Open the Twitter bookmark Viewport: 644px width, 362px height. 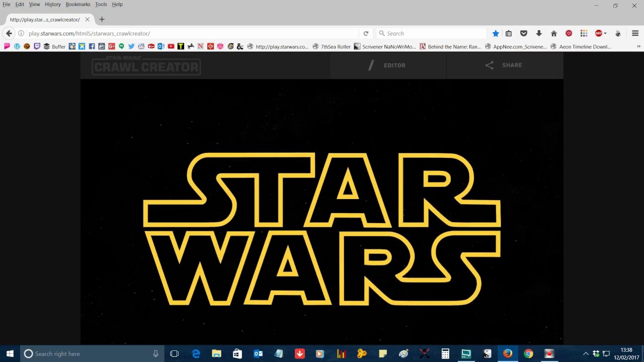point(131,46)
